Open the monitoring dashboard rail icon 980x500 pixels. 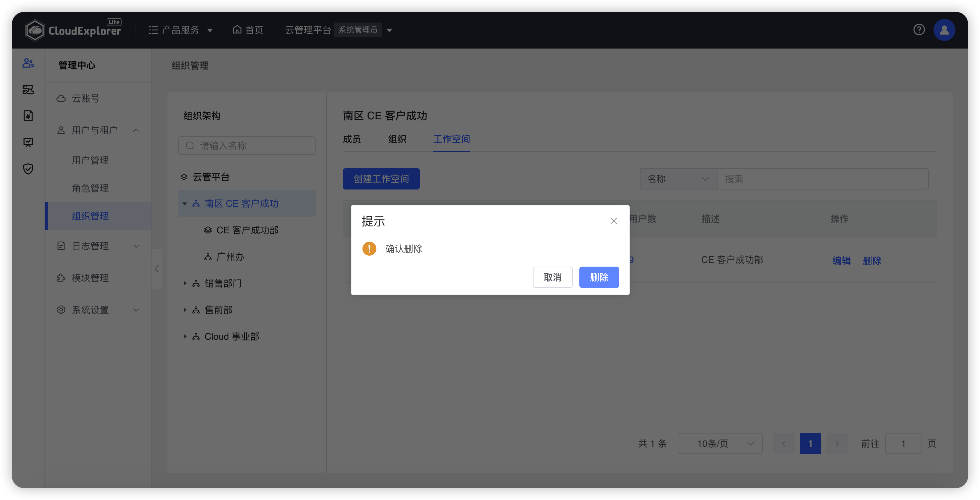click(x=28, y=142)
